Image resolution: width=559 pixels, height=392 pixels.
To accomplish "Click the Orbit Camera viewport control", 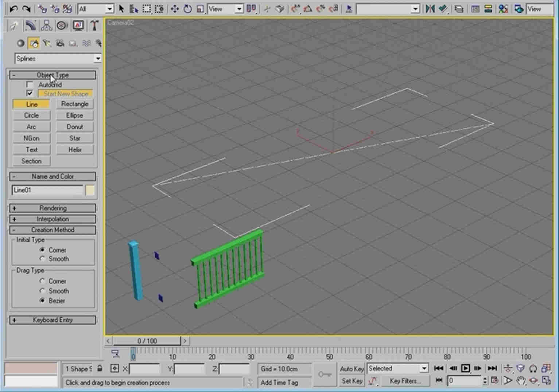I will pyautogui.click(x=533, y=381).
